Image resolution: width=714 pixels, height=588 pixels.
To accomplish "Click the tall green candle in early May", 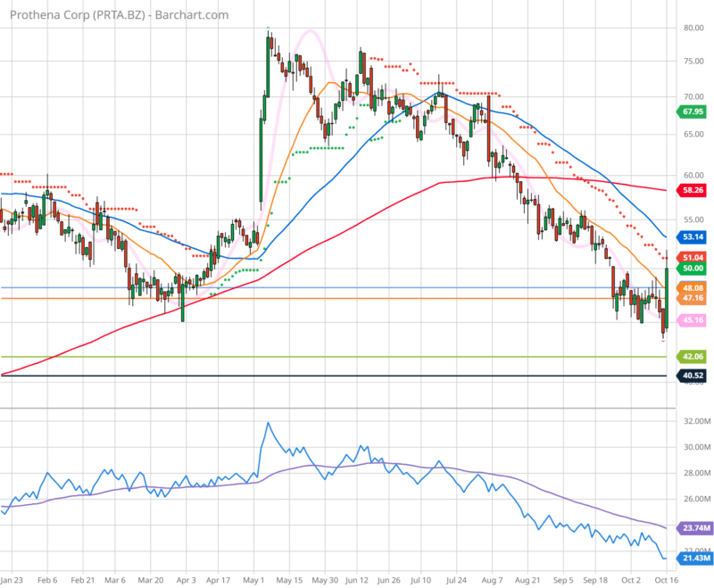I will [x=262, y=160].
